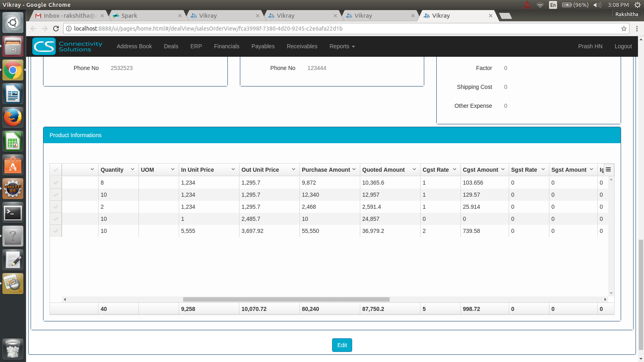Viewport: 644px width, 362px height.
Task: Open Terminal from the Ubuntu dock
Action: [13, 212]
